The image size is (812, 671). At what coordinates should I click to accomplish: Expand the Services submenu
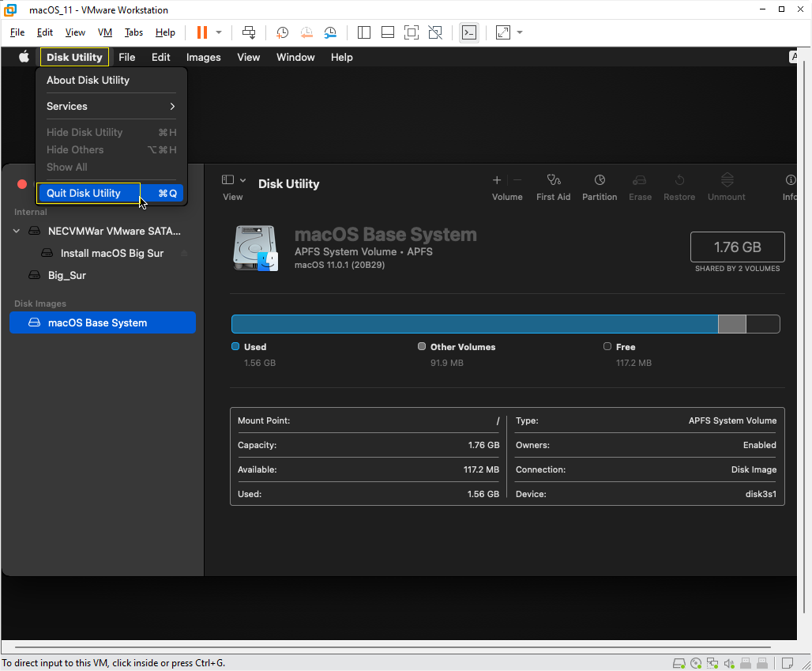click(x=111, y=106)
